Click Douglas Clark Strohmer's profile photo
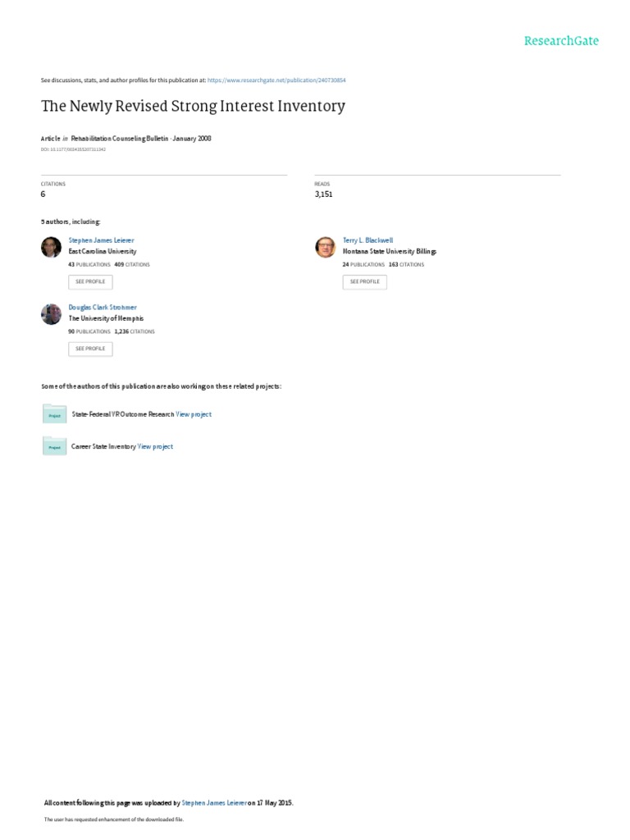This screenshot has height=840, width=630. 51,314
